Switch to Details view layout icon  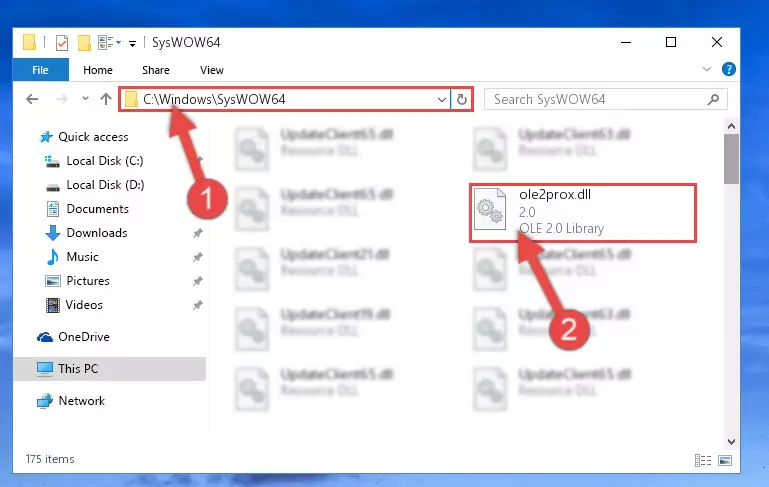703,460
